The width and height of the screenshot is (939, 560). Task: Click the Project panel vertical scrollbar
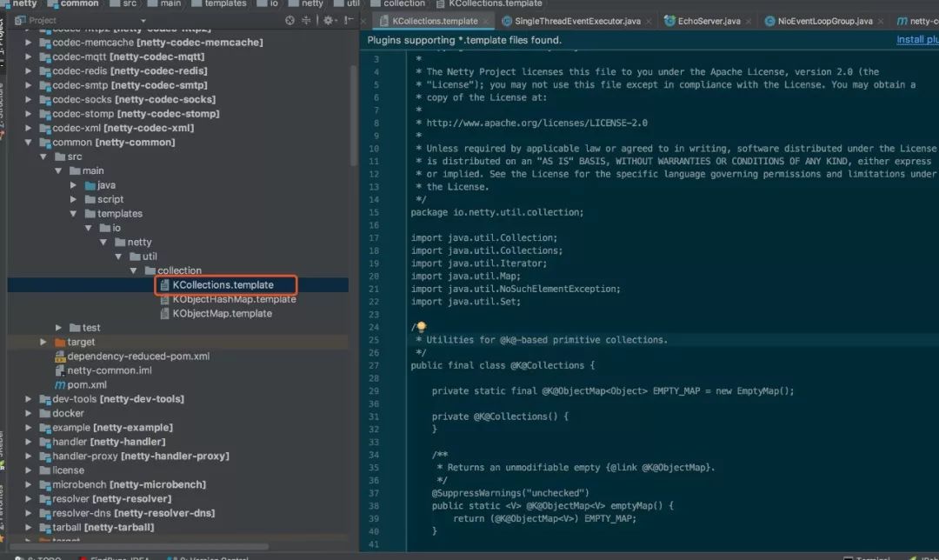pos(353,116)
